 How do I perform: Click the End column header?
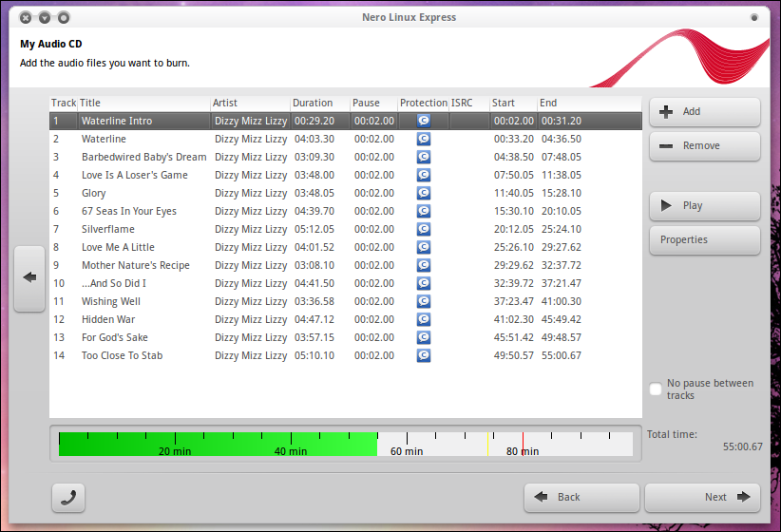pos(590,104)
